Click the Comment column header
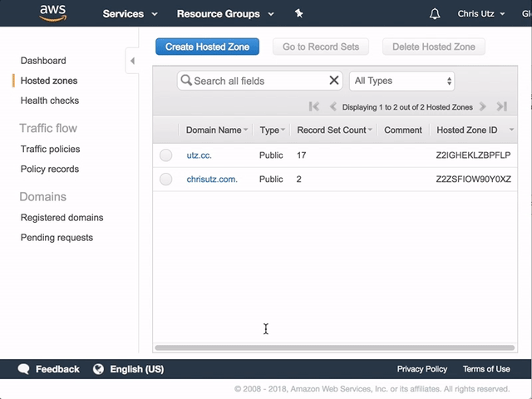This screenshot has width=532, height=399. point(402,130)
